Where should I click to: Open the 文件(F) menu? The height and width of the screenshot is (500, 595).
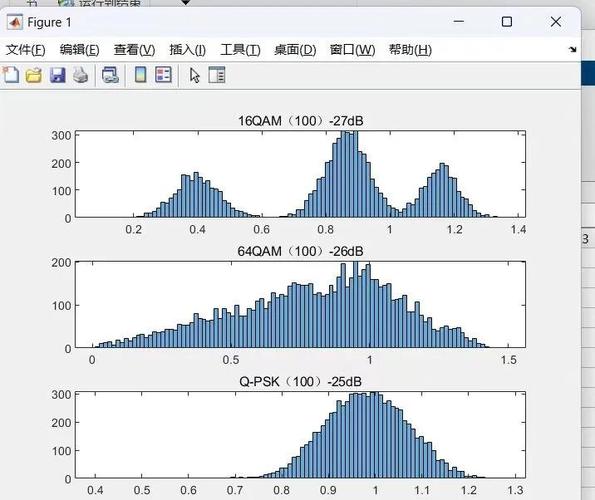(x=25, y=50)
